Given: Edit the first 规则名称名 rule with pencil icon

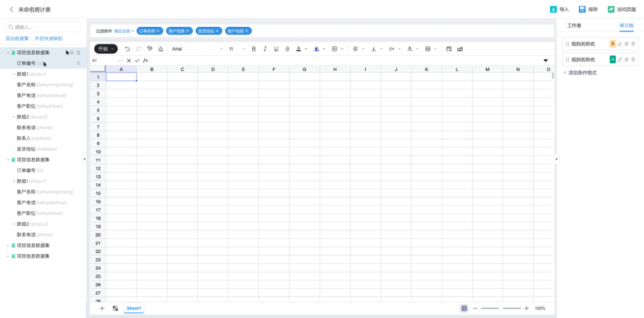Looking at the screenshot, I should click(620, 43).
